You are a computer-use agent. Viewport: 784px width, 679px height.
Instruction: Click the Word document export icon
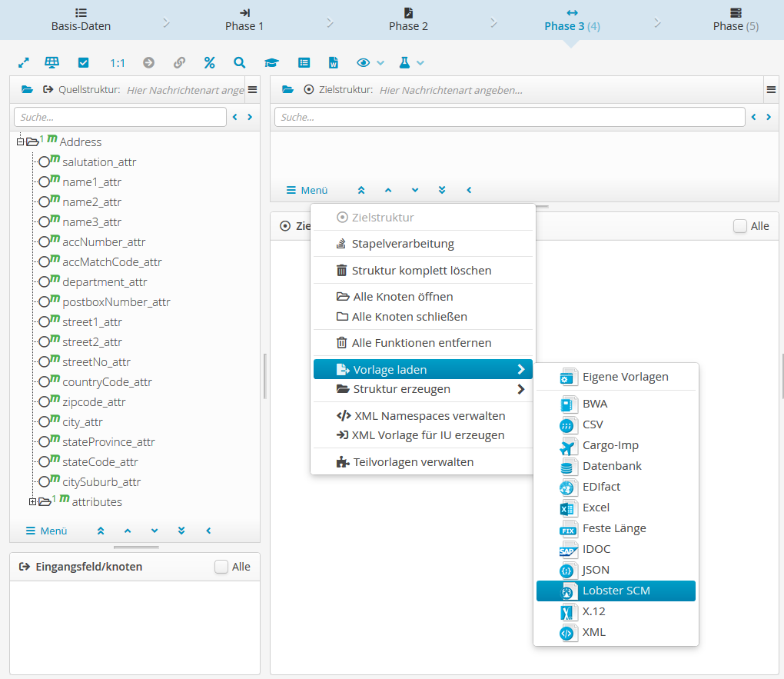click(x=334, y=63)
